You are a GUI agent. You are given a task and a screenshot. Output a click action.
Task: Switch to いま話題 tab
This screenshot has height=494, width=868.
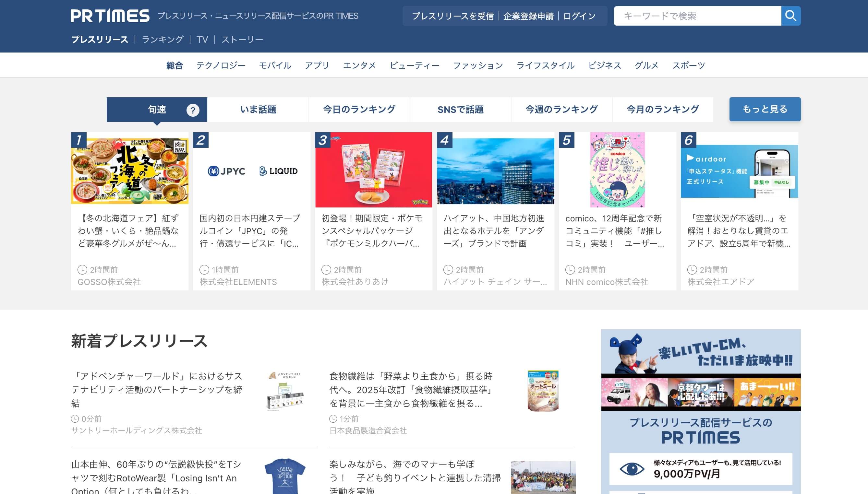(258, 110)
